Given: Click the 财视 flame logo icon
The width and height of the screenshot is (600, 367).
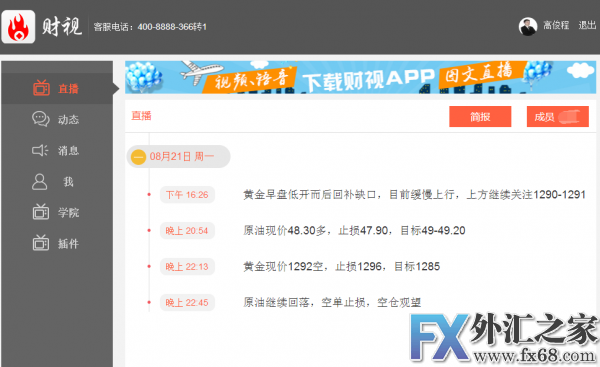Looking at the screenshot, I should pyautogui.click(x=18, y=27).
